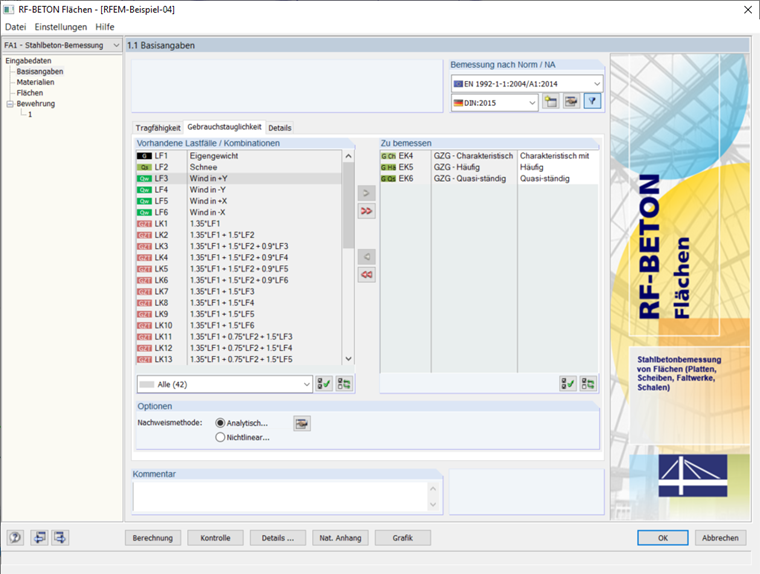This screenshot has height=574, width=760.
Task: Click the LK1 combination category icon
Action: (x=144, y=224)
